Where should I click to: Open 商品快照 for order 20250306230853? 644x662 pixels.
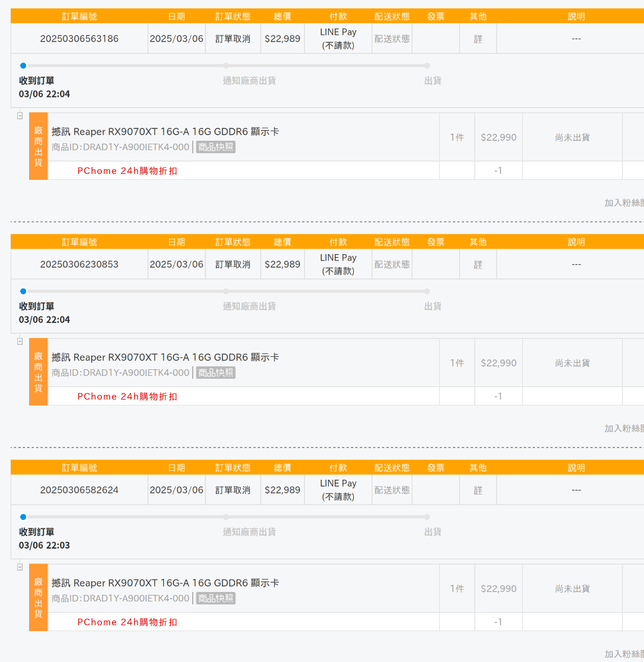[x=215, y=373]
